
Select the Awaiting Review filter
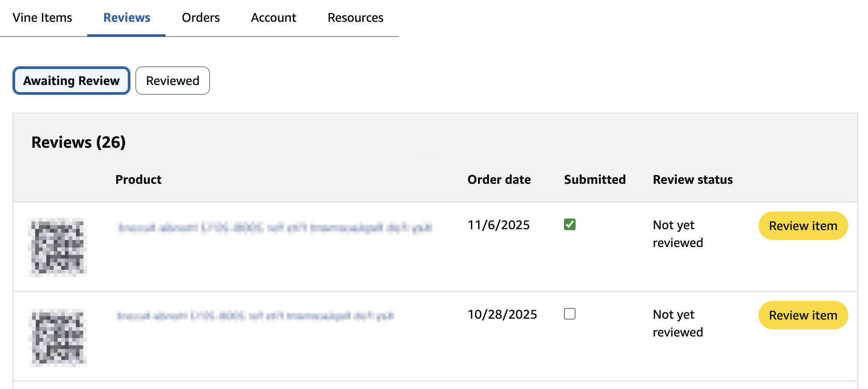[x=71, y=81]
